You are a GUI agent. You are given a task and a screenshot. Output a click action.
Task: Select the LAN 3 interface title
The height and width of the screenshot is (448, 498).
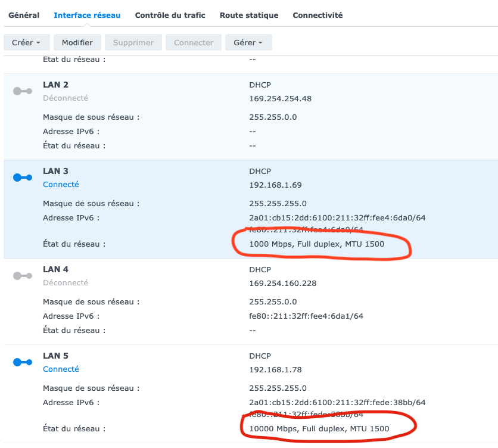(55, 171)
